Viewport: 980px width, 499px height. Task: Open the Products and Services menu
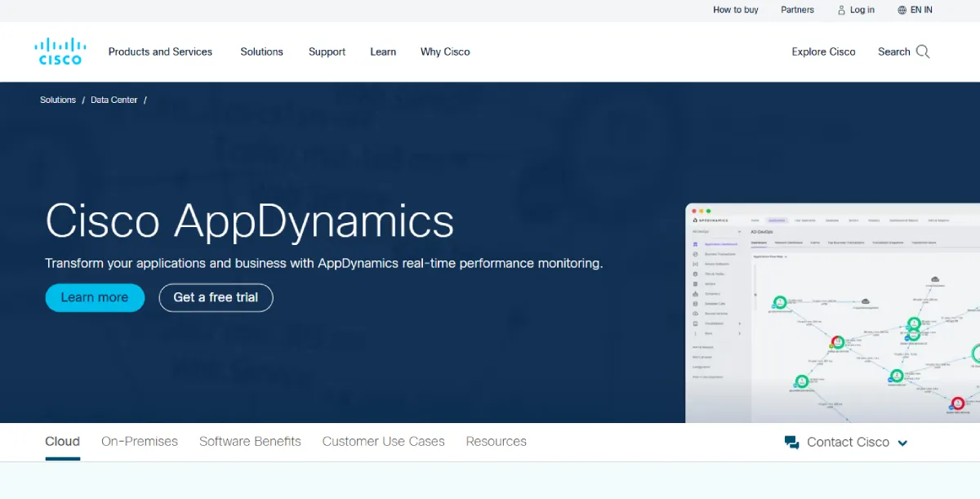160,51
